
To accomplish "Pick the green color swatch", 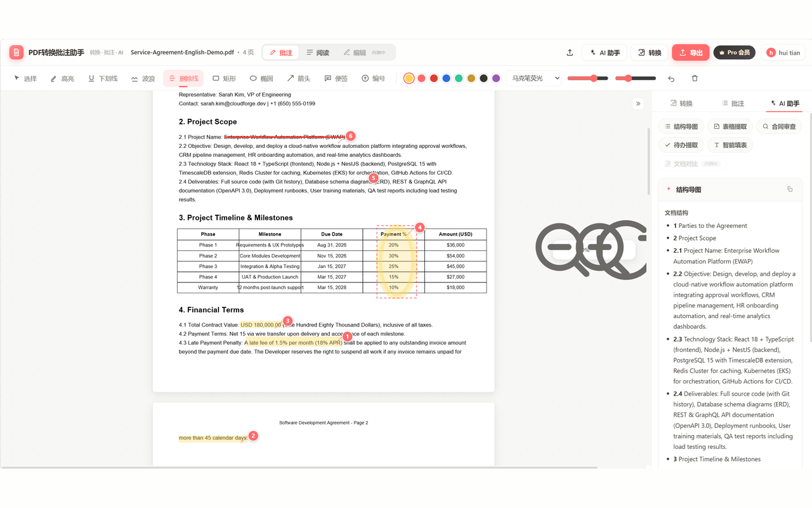I will pyautogui.click(x=459, y=78).
